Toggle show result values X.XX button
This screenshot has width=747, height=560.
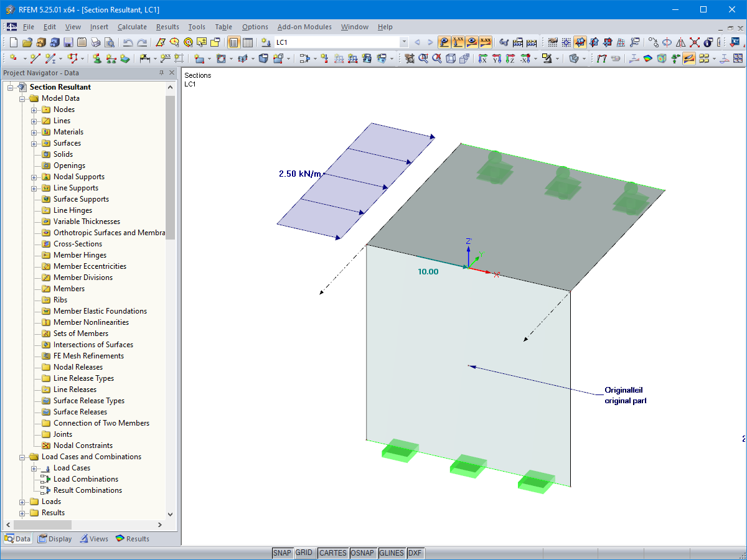[486, 42]
